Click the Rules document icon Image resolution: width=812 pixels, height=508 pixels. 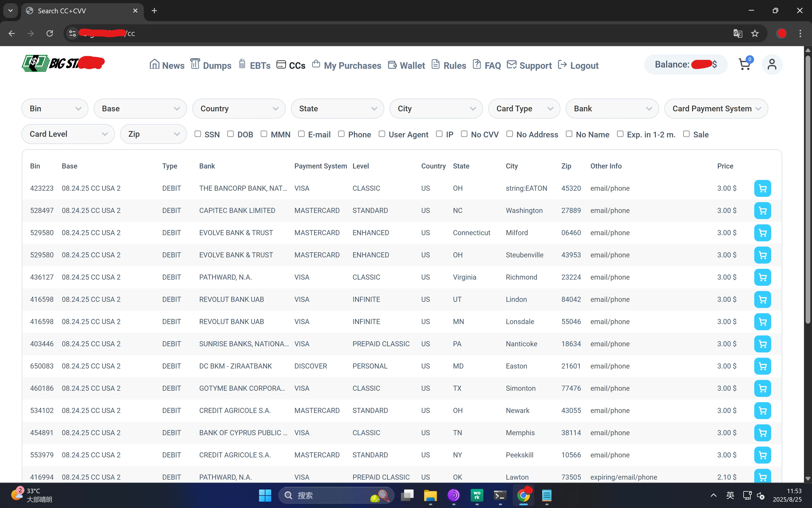coord(436,64)
